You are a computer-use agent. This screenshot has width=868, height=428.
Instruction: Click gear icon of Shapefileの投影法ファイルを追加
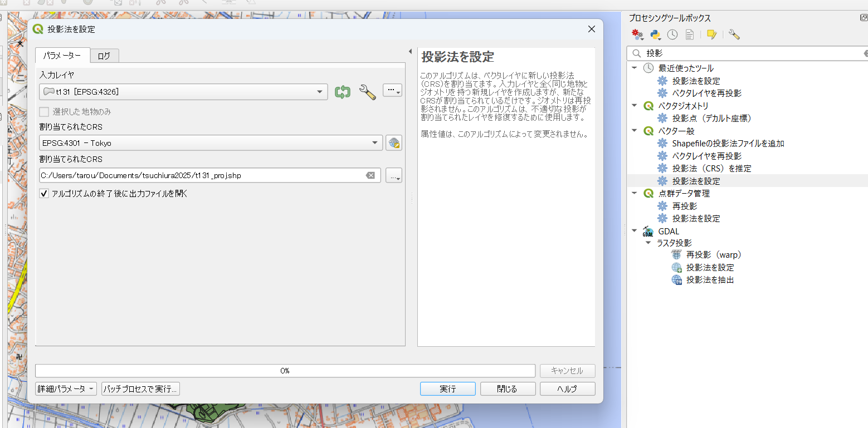(662, 143)
